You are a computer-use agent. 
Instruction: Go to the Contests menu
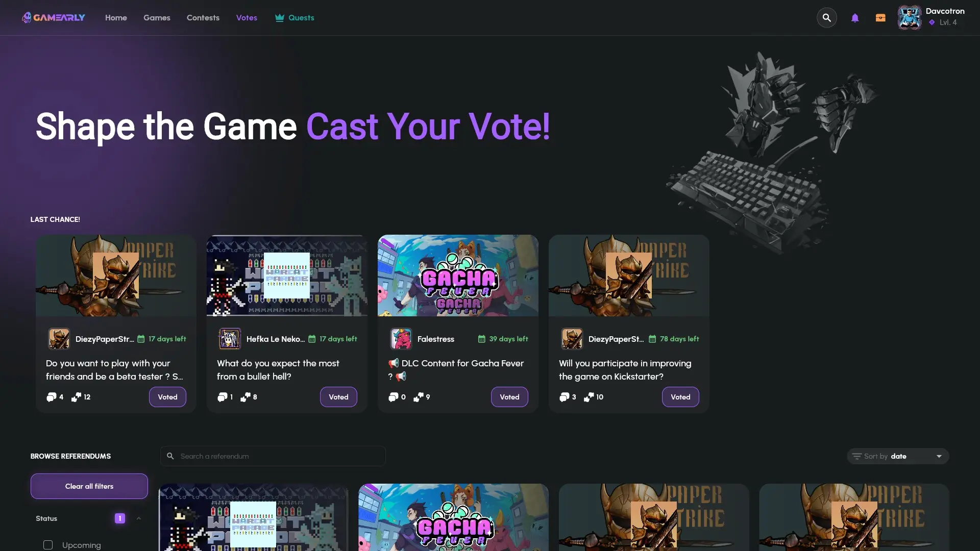tap(203, 18)
